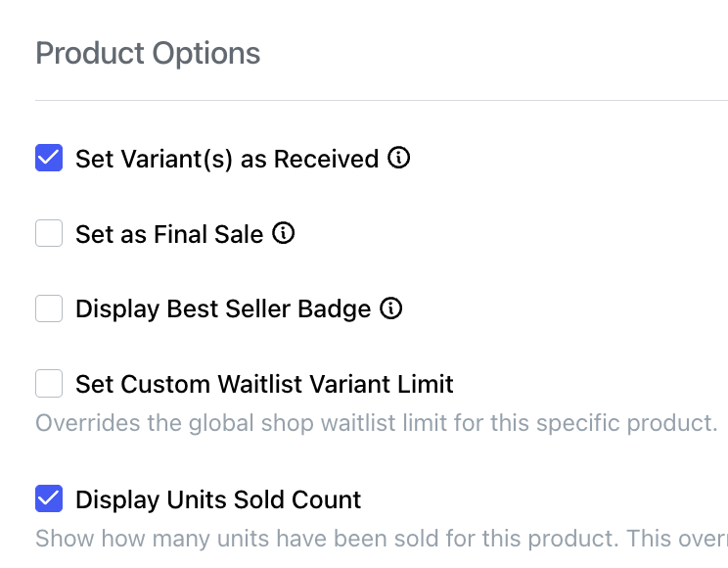
Task: Tick the Display Best Seller Badge checkbox
Action: click(49, 308)
